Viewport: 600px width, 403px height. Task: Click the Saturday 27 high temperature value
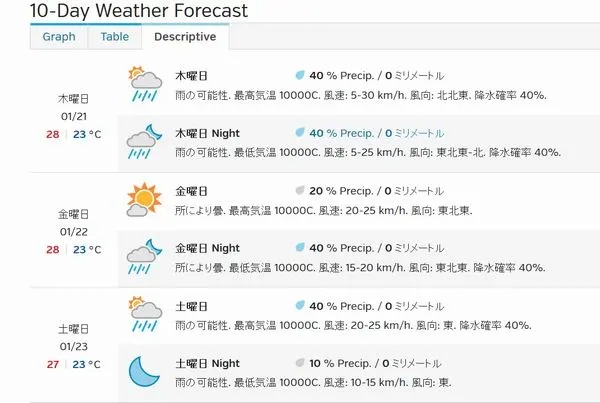click(53, 364)
